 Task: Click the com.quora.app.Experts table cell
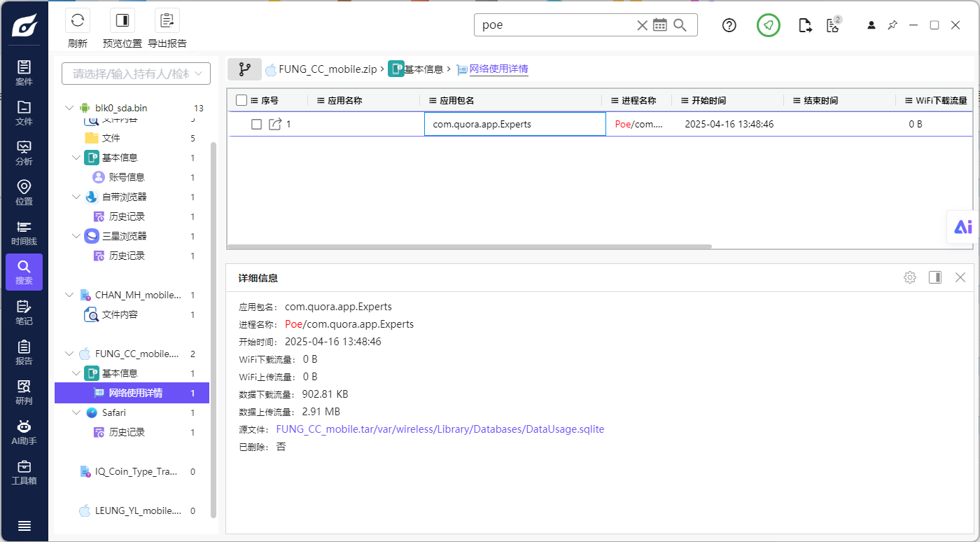[x=515, y=124]
